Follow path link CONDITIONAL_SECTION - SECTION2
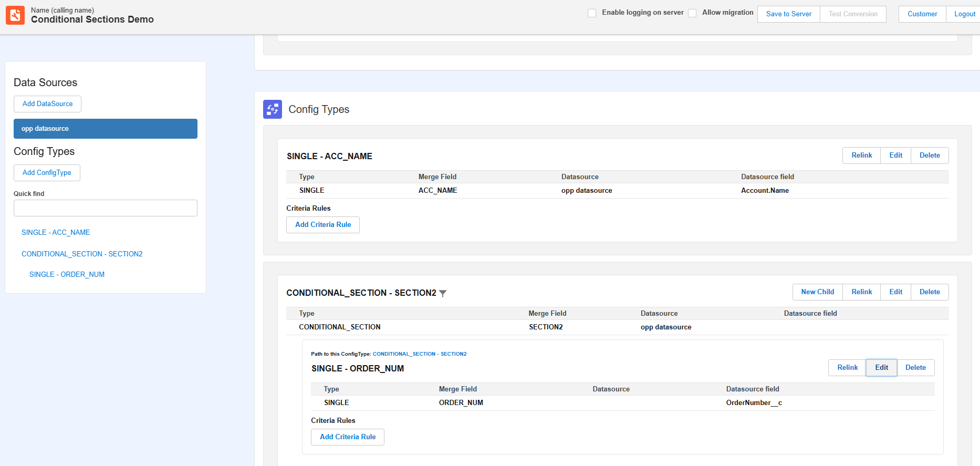This screenshot has height=466, width=980. (x=420, y=354)
